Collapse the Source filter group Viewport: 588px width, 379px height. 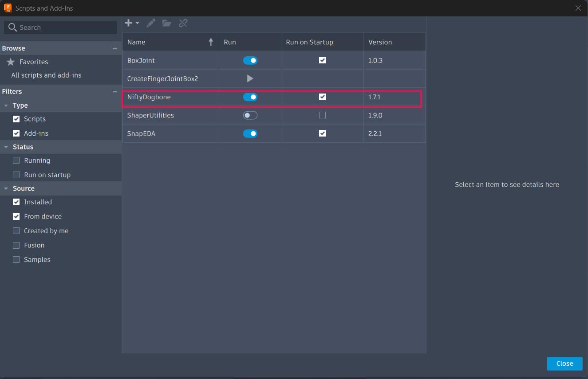click(x=6, y=188)
